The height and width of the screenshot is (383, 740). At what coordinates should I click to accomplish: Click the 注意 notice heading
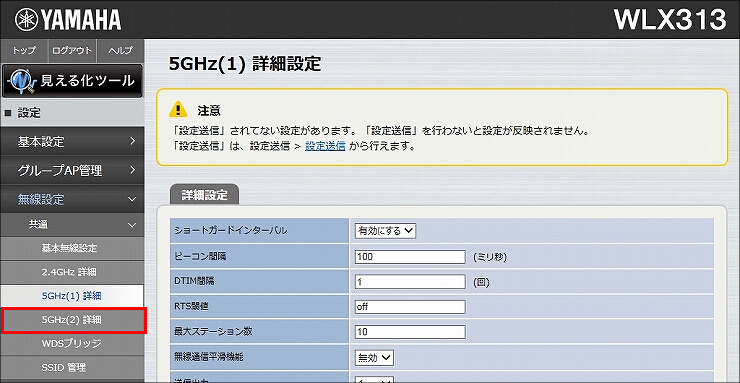coord(209,111)
